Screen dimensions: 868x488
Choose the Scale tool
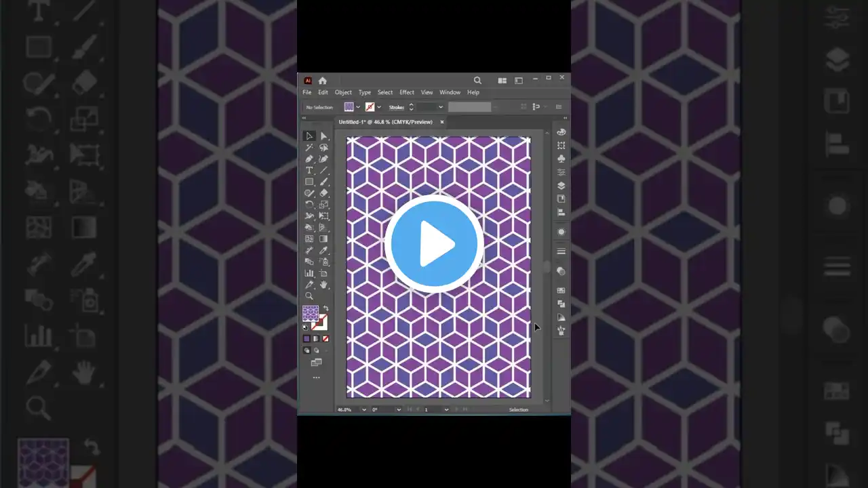(324, 205)
